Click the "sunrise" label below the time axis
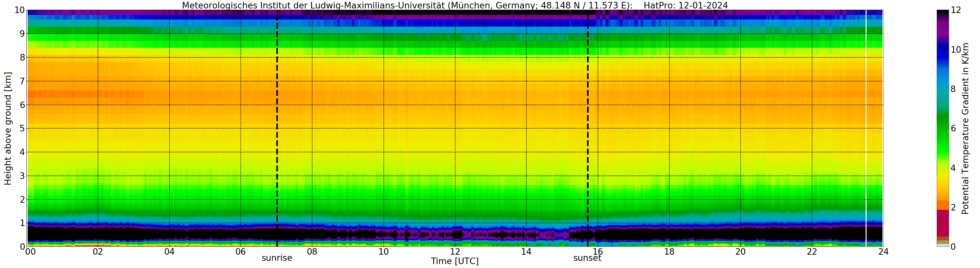The width and height of the screenshot is (980, 268). pos(277,258)
